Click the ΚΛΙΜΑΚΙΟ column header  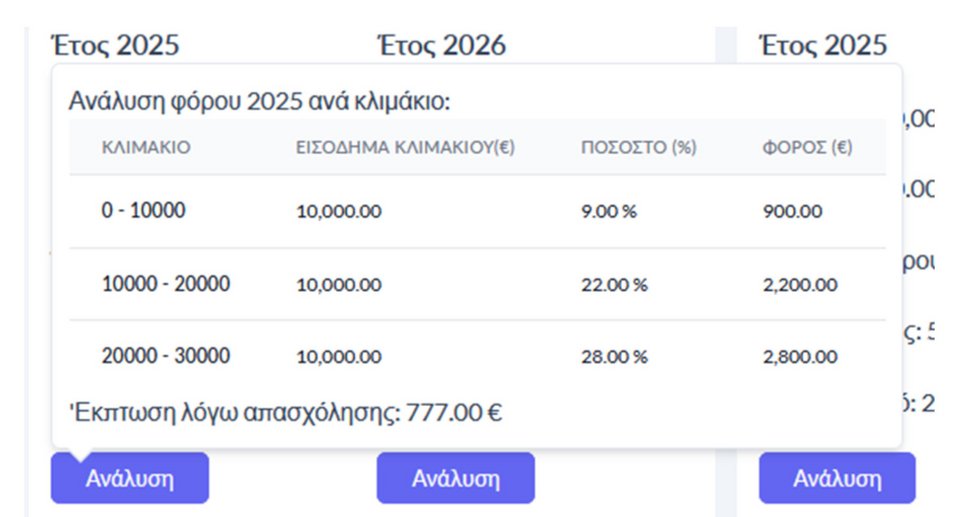click(x=146, y=148)
